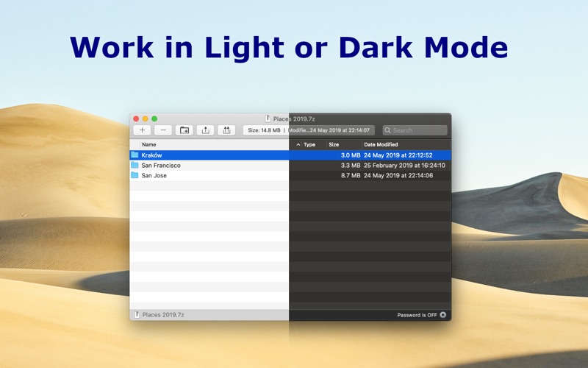Toggle sort direction with the caret arrow

[298, 144]
